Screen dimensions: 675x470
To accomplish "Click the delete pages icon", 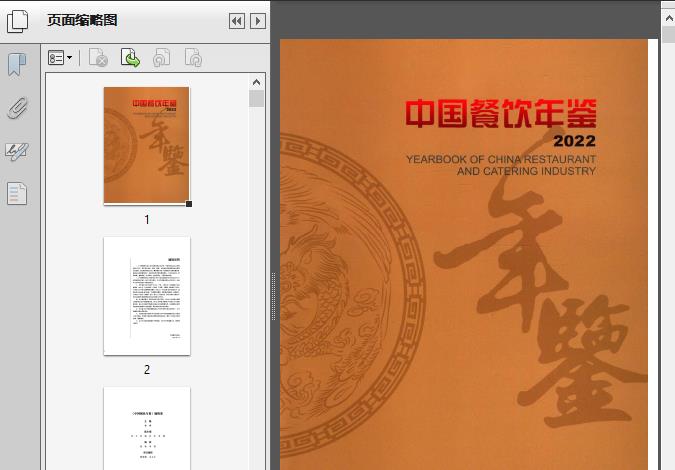I will click(x=98, y=58).
